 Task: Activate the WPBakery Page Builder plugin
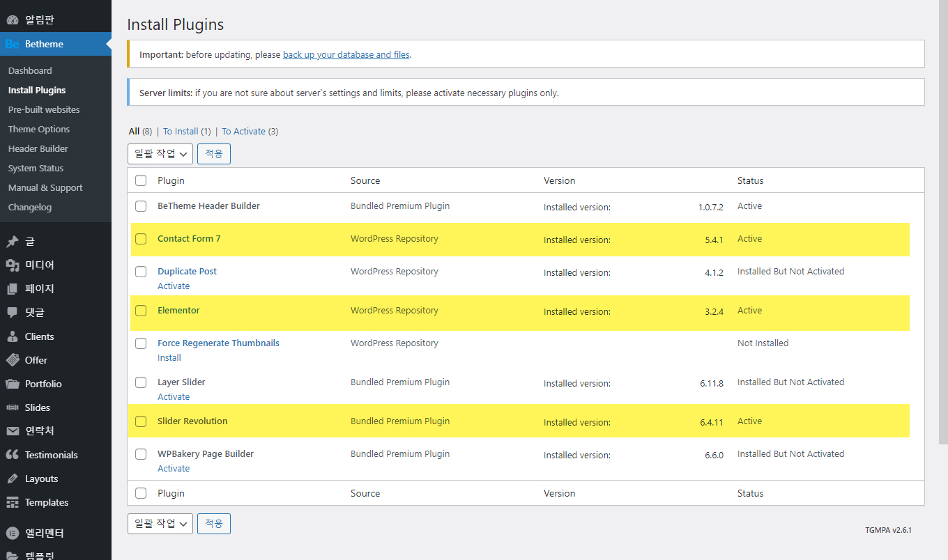pyautogui.click(x=174, y=469)
